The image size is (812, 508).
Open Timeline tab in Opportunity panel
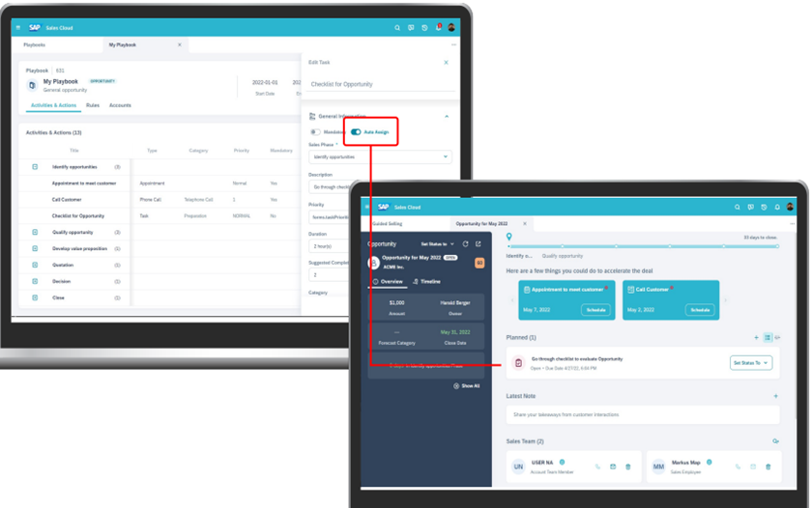426,281
